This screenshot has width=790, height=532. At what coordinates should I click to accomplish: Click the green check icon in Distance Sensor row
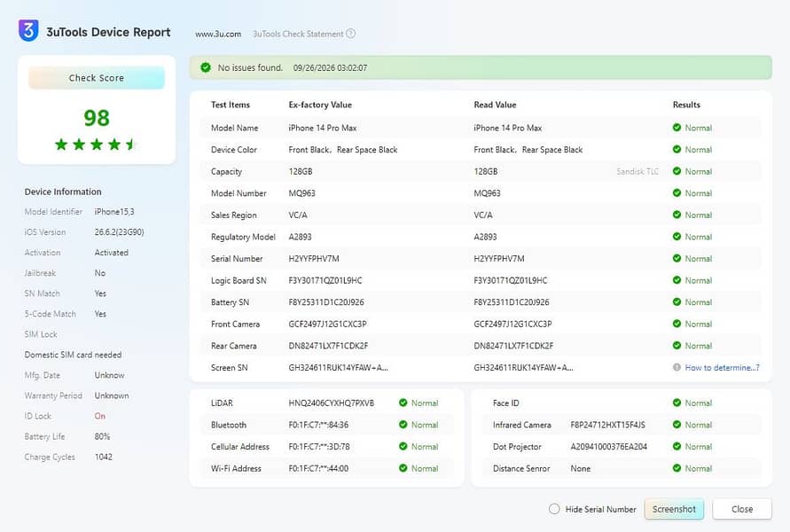tap(677, 468)
